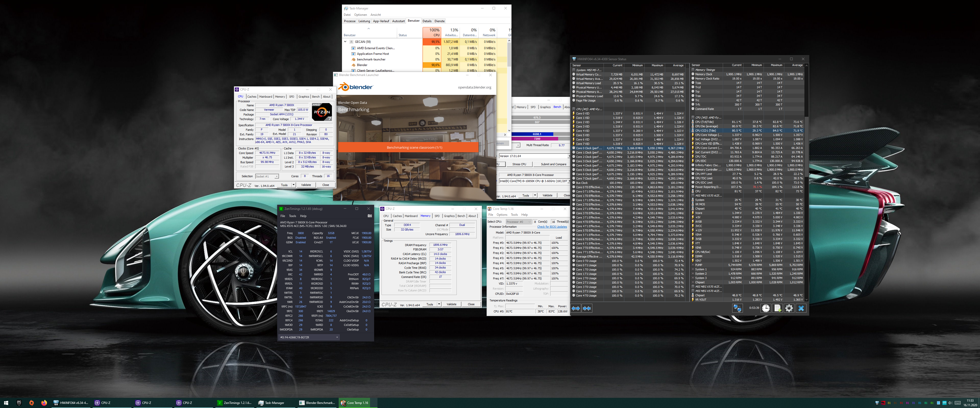Viewport: 980px width, 408px height.
Task: Open opendata.blender.org link in launcher
Action: point(474,87)
